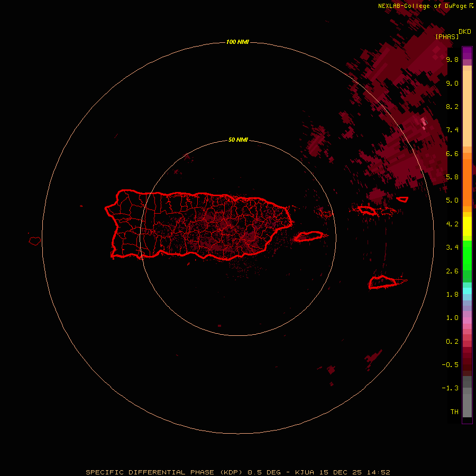
Task: Pick the pink band near 1.0
Action: pos(467,321)
